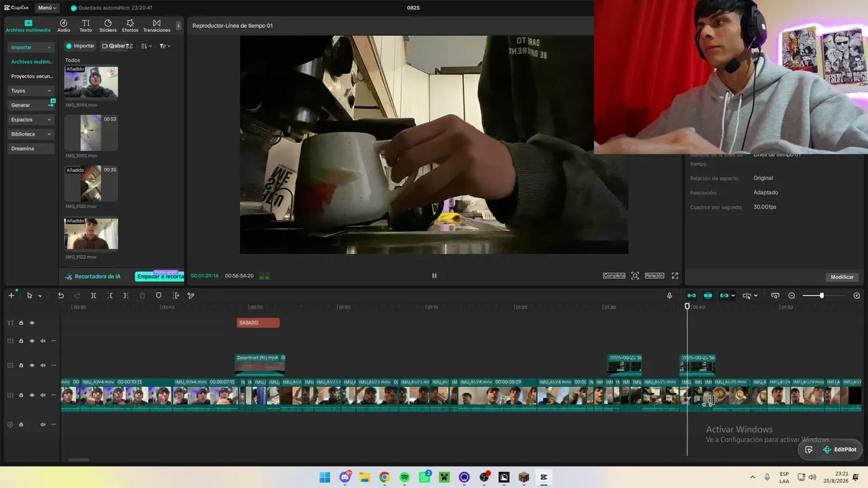Pause the preview playback
This screenshot has height=488, width=868.
click(435, 276)
